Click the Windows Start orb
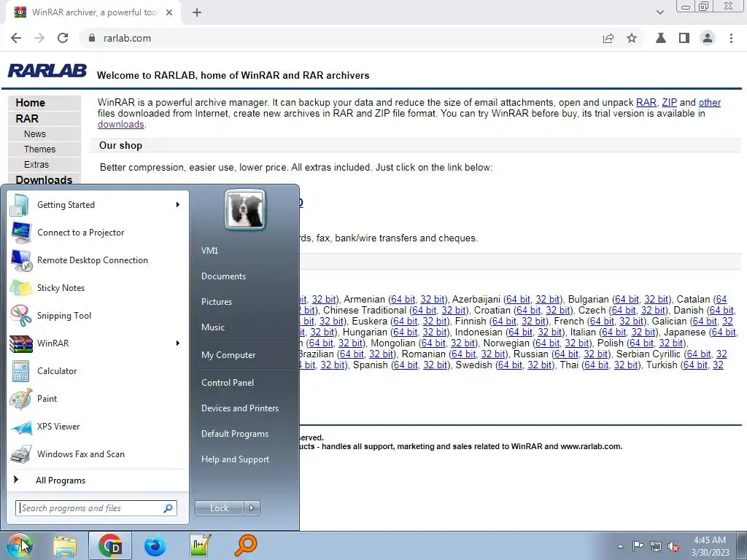The width and height of the screenshot is (747, 560). [x=19, y=545]
